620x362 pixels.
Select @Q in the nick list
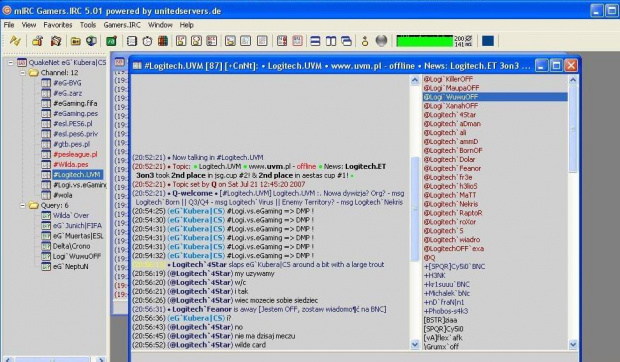[429, 258]
